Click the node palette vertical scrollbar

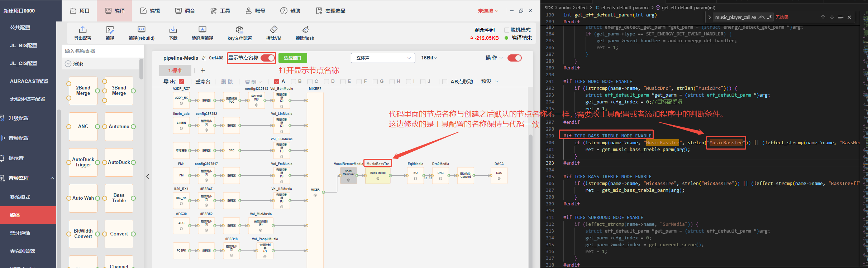pyautogui.click(x=141, y=69)
